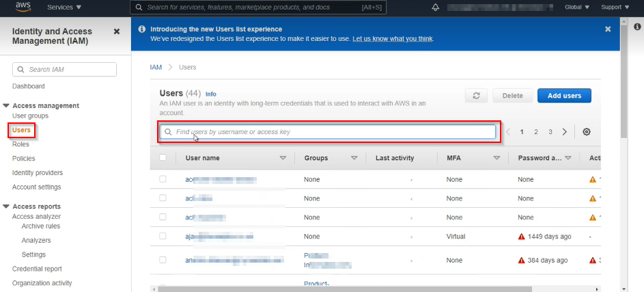Tick the checkbox for the user with 384 days ago

click(163, 259)
